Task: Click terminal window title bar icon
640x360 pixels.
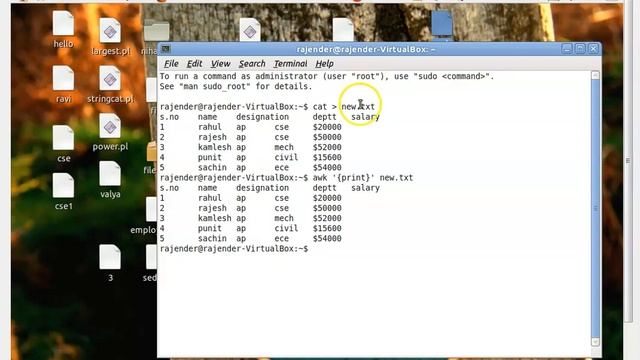Action: click(x=165, y=49)
